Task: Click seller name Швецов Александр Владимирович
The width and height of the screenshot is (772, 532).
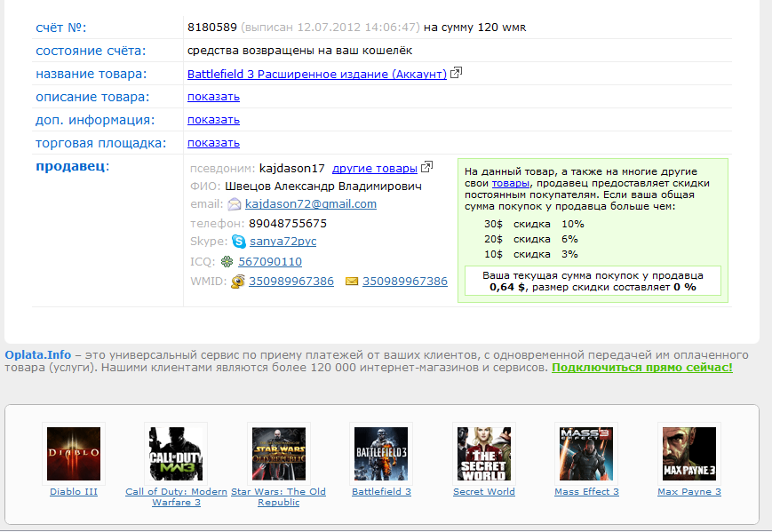Action: pos(323,186)
